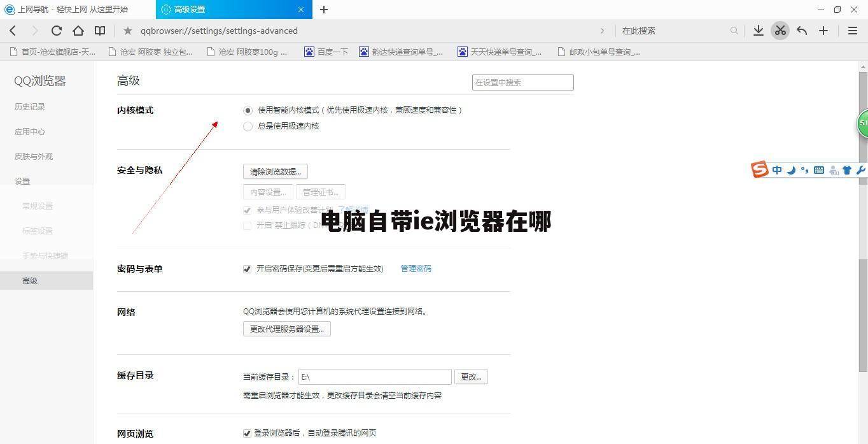Close the 高级设置 tab

pyautogui.click(x=301, y=10)
